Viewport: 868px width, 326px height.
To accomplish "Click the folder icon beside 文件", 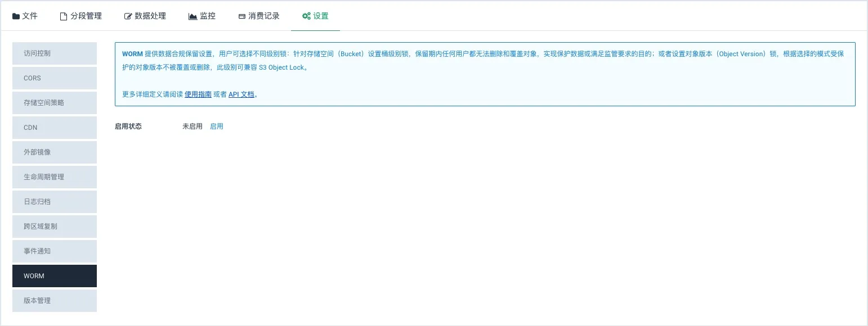I will (16, 16).
